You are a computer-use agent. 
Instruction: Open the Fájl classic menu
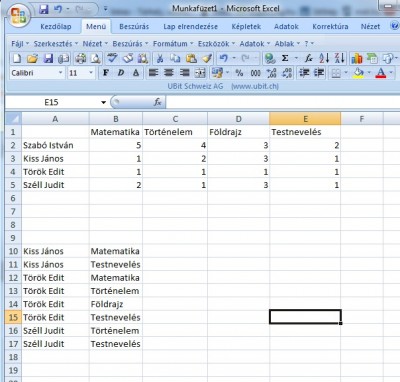pos(20,44)
